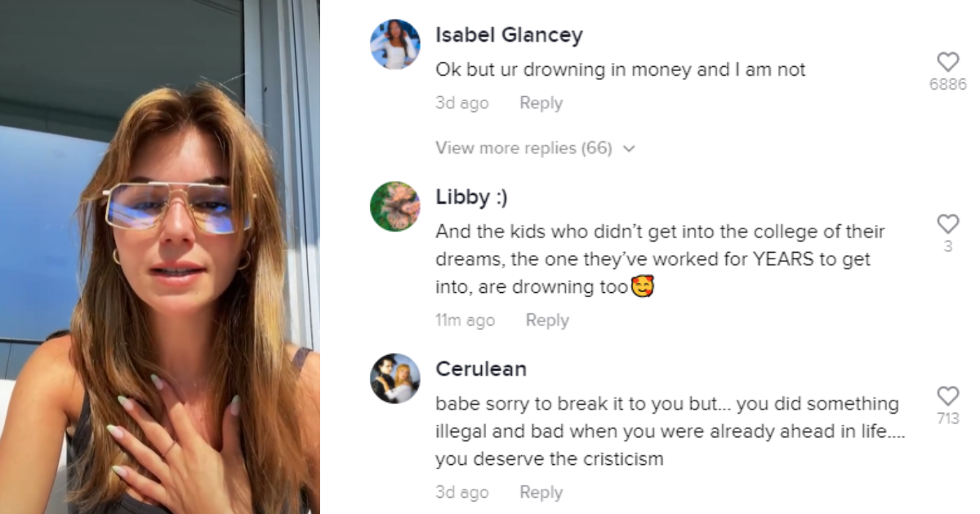Open Libby's green avatar
980x514 pixels.
point(395,206)
